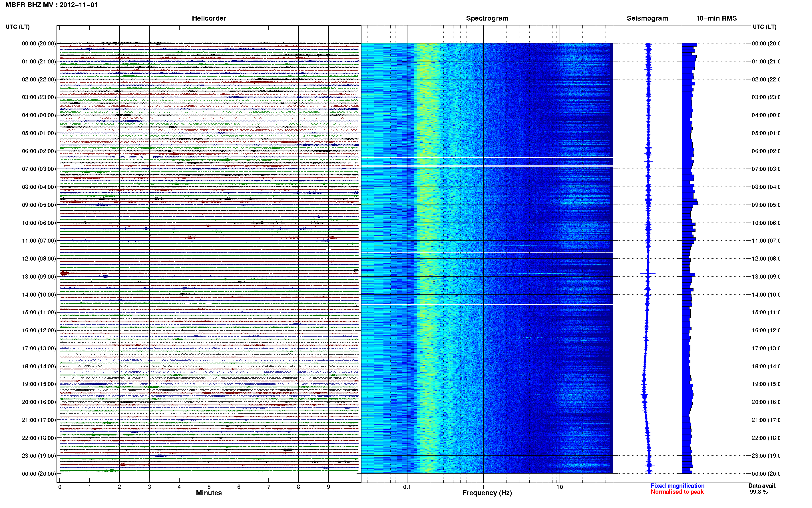
Task: Click left time label '12:00 (08:00)'
Action: click(39, 259)
